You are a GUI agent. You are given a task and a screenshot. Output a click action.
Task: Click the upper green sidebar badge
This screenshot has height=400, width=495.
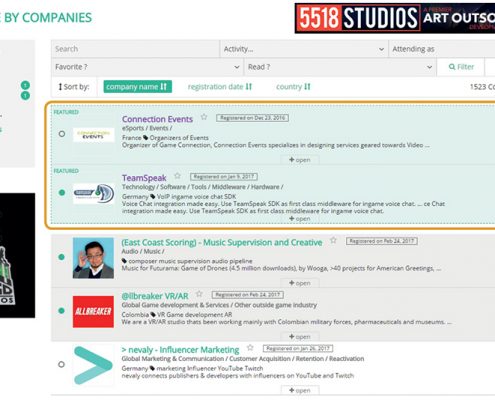(x=25, y=85)
